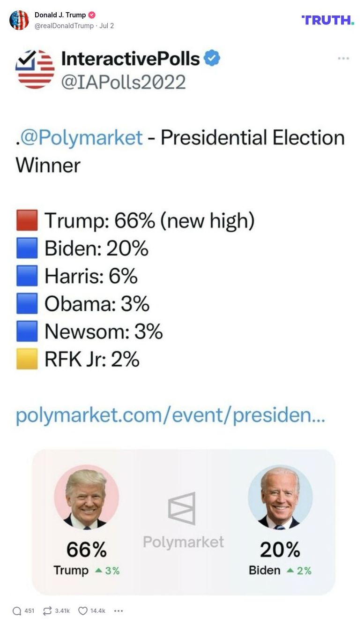Click Trump's photo in the Polymarket card

[86, 498]
